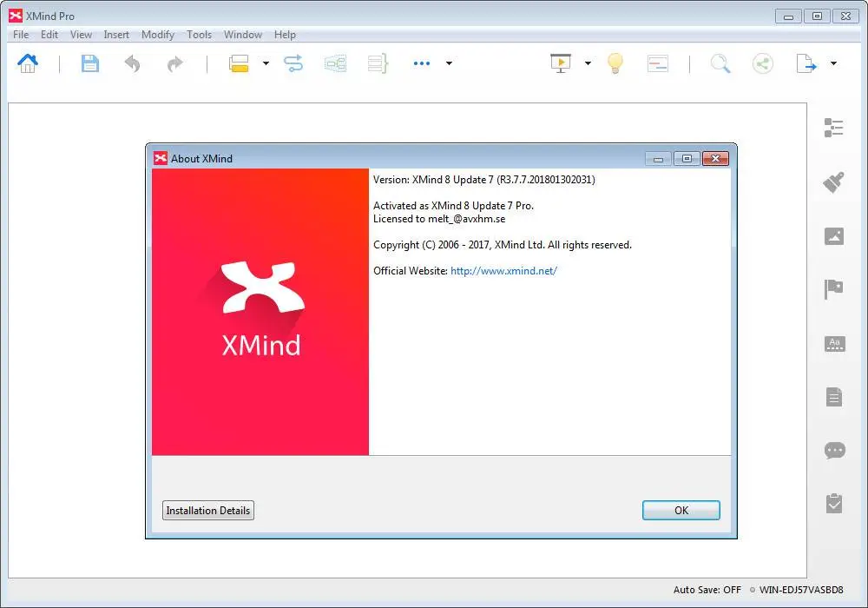Open Brainstorming with the lightbulb icon
This screenshot has height=608, width=868.
click(615, 63)
